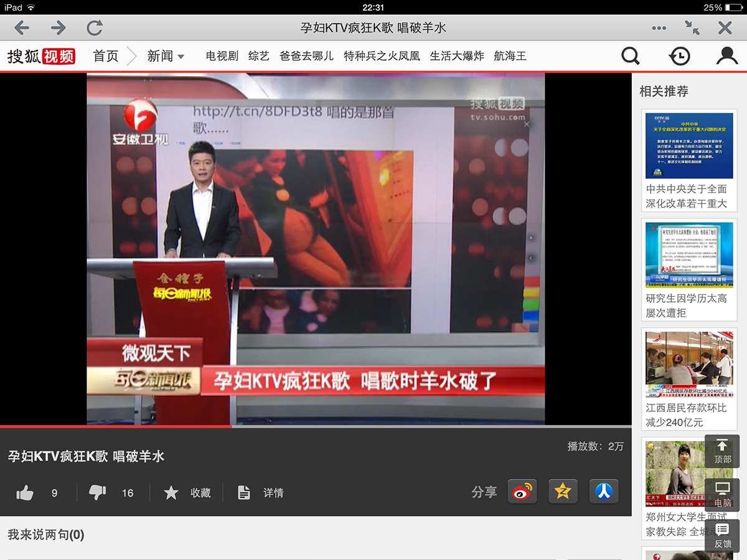Select the 我来说两句(0) comments heading
This screenshot has width=747, height=560.
(x=46, y=534)
